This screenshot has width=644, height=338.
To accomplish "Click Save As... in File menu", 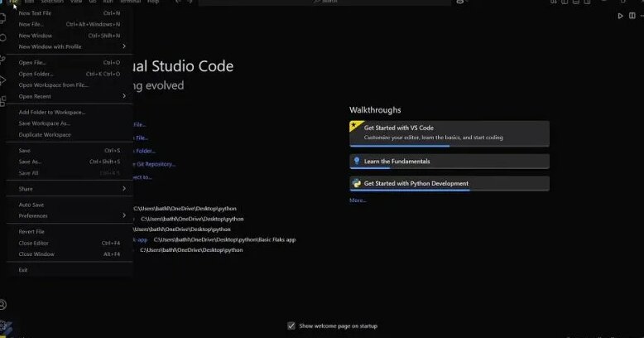I will click(70, 162).
